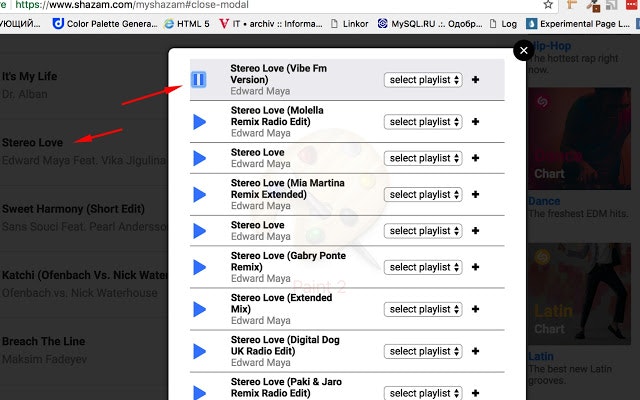Open IT archiv :: Informa... bookmark
Viewport: 640px width, 400px height.
coord(271,24)
